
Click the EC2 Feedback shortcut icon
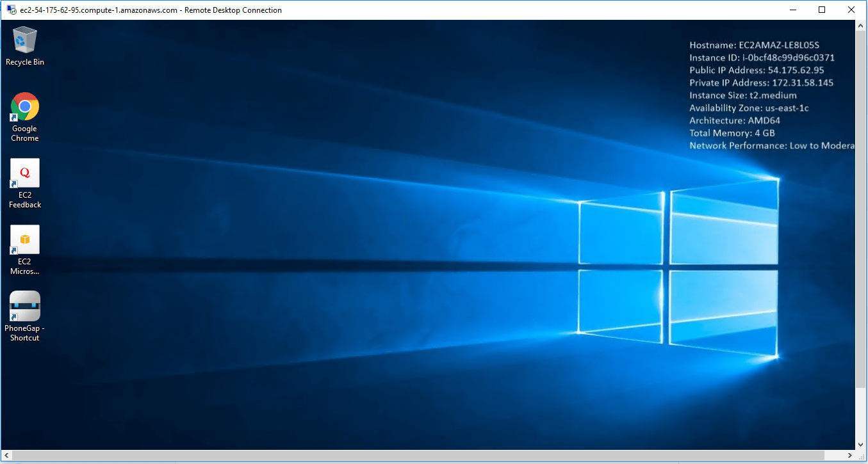pyautogui.click(x=24, y=173)
